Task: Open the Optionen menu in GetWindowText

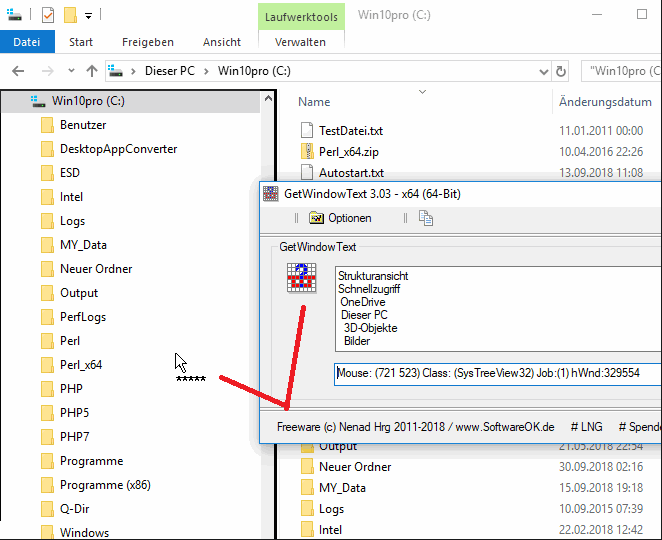Action: [340, 218]
